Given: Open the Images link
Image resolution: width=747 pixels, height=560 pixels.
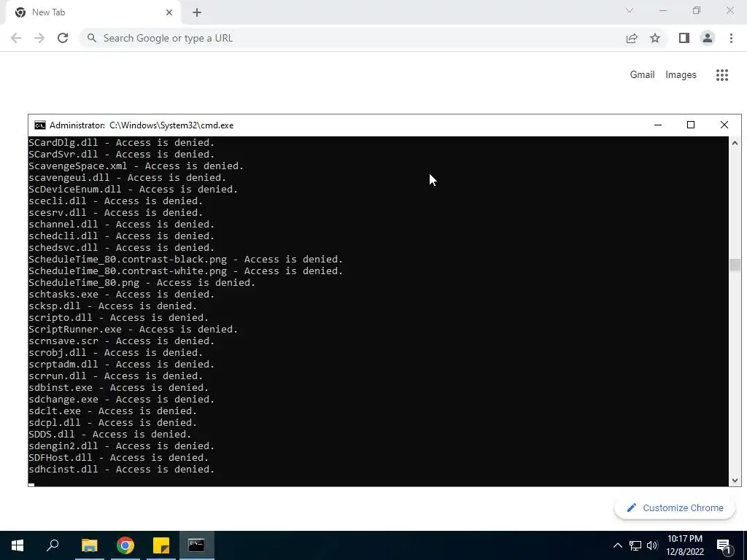Looking at the screenshot, I should [x=681, y=75].
